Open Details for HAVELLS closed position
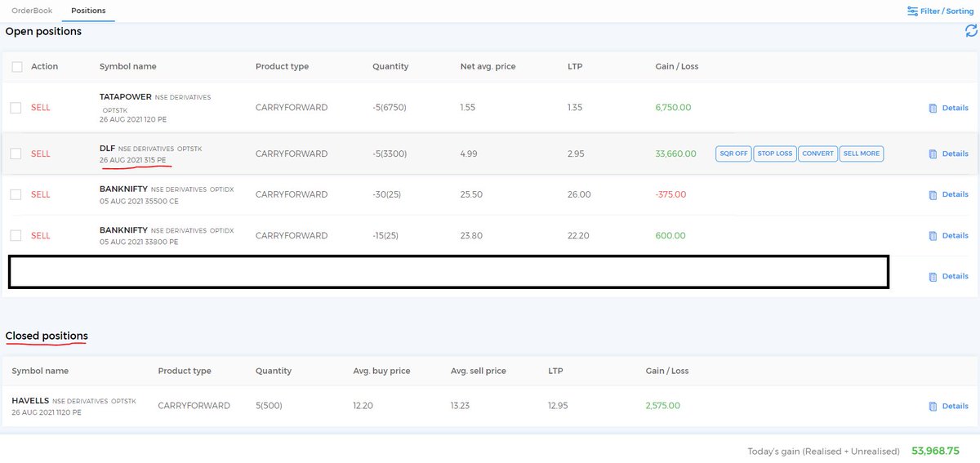Screen dimensions: 980x463 coord(948,406)
